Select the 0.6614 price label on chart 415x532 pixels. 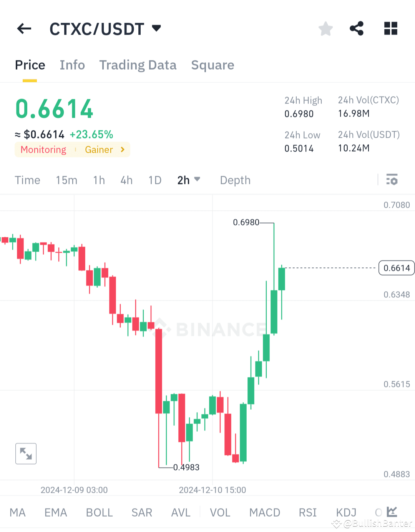[x=396, y=268]
